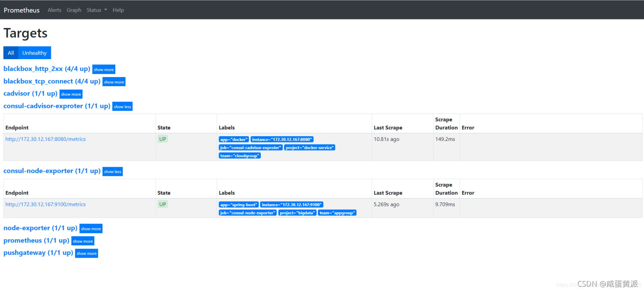Expand cadvisor targets with show more
The width and height of the screenshot is (644, 291).
(71, 94)
